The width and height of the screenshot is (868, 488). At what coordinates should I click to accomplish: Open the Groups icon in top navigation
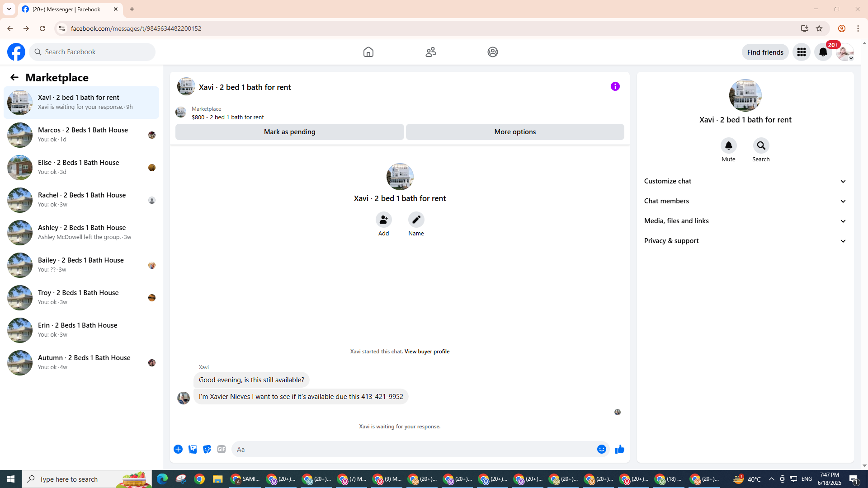coord(493,52)
